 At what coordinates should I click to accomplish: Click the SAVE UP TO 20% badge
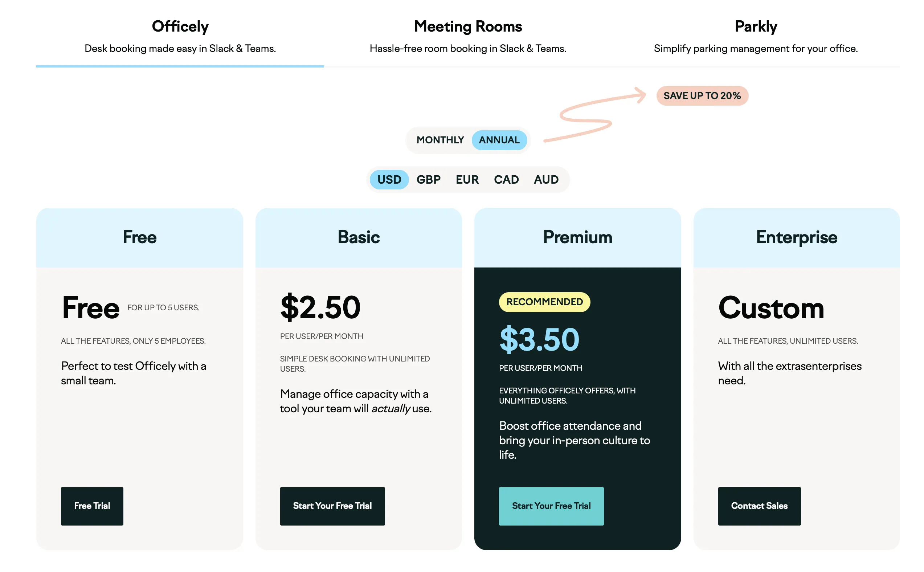pos(702,96)
